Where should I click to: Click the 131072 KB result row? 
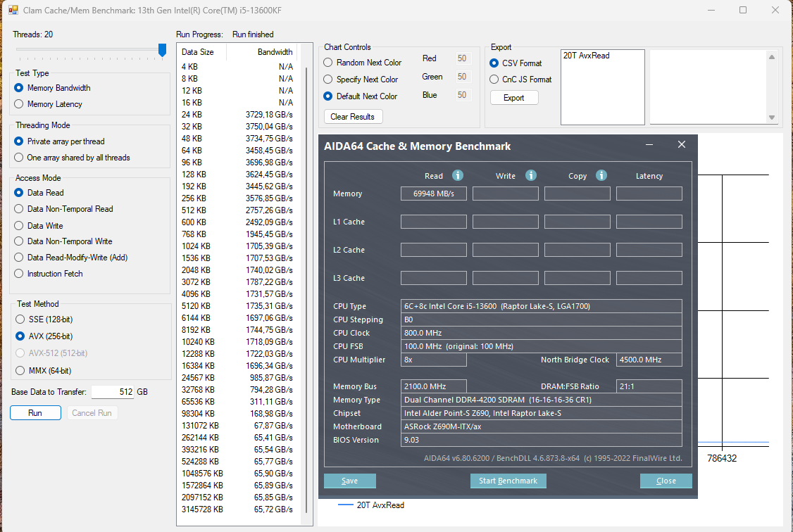237,426
